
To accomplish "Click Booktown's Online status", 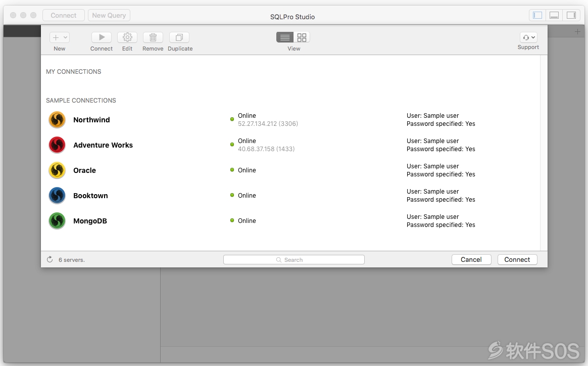I will click(x=247, y=196).
